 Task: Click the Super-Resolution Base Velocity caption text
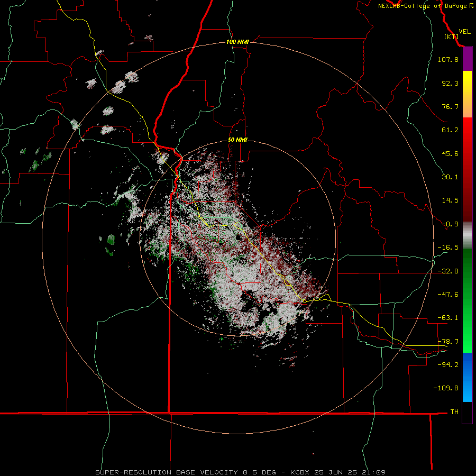point(241,472)
